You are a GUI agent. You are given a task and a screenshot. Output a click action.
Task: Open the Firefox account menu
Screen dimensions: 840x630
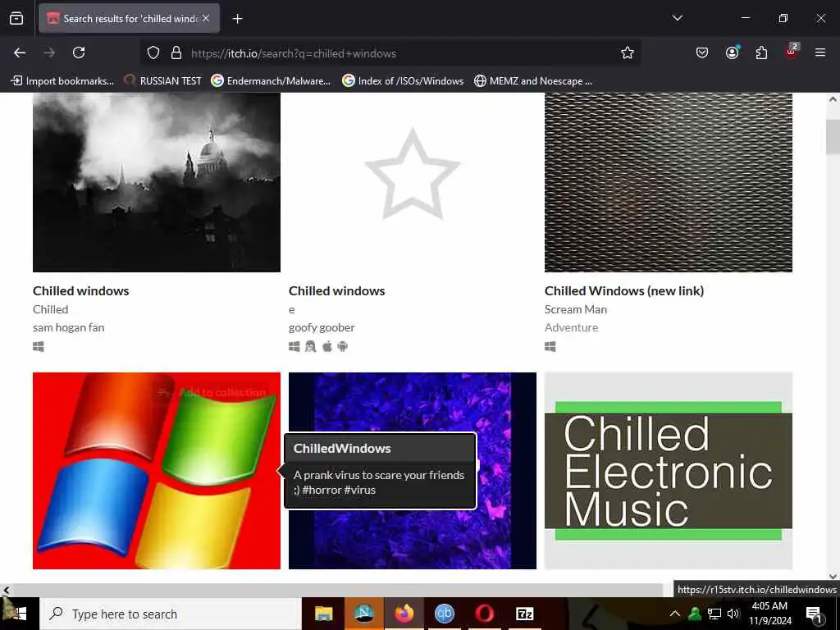point(733,52)
